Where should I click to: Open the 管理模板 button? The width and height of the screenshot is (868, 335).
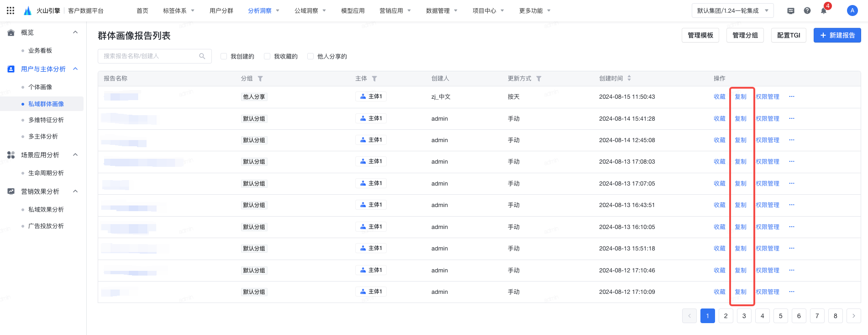coord(700,35)
